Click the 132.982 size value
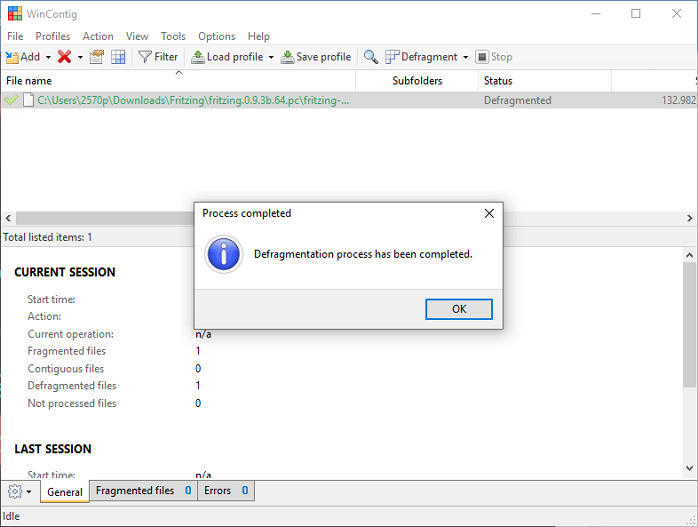The image size is (698, 527). (678, 100)
